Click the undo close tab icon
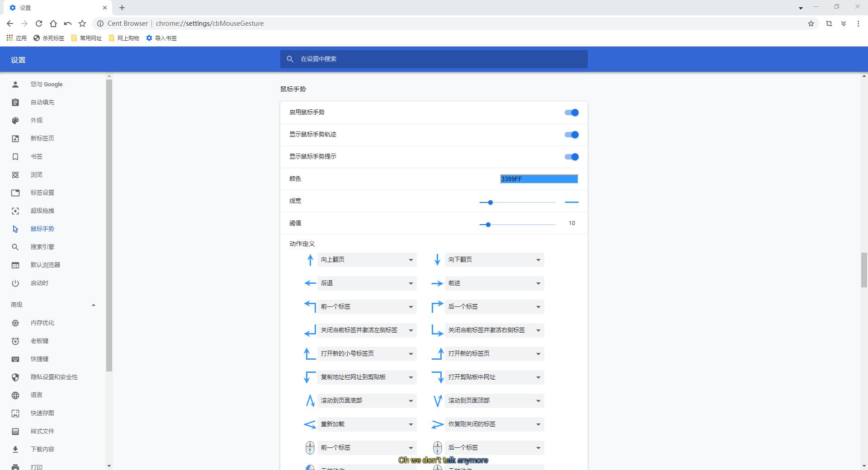868x470 pixels. click(x=68, y=23)
